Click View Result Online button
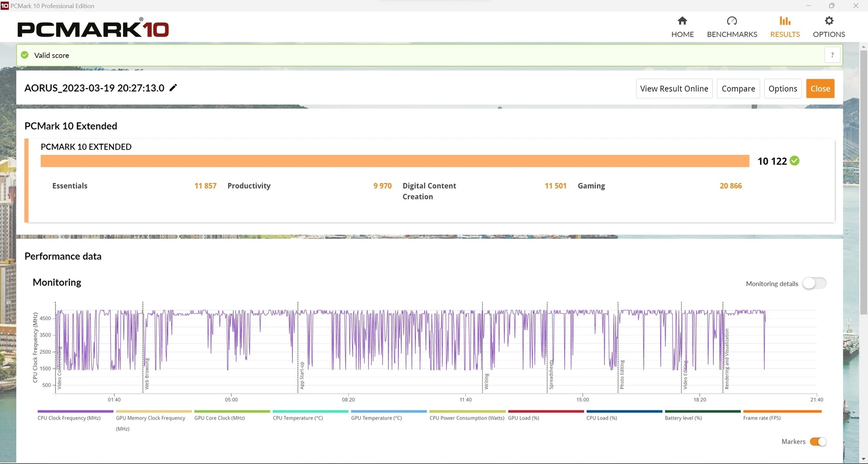868x464 pixels. point(674,89)
